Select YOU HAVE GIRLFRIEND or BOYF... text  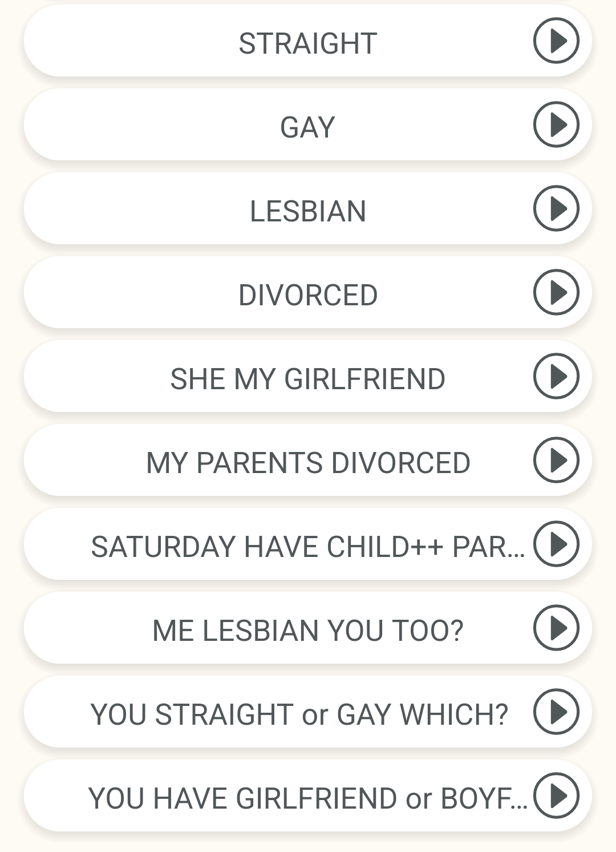(307, 798)
